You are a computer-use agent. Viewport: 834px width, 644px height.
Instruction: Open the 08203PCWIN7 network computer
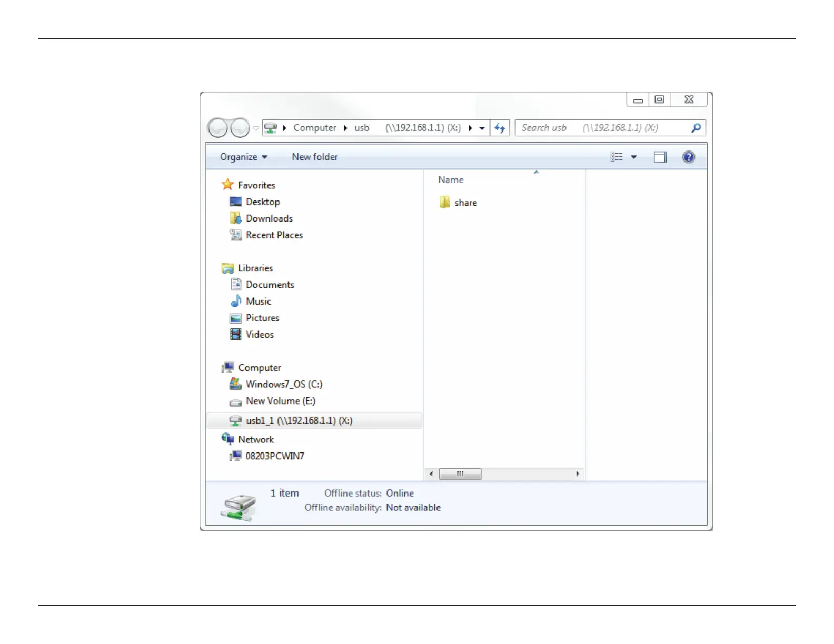click(275, 456)
